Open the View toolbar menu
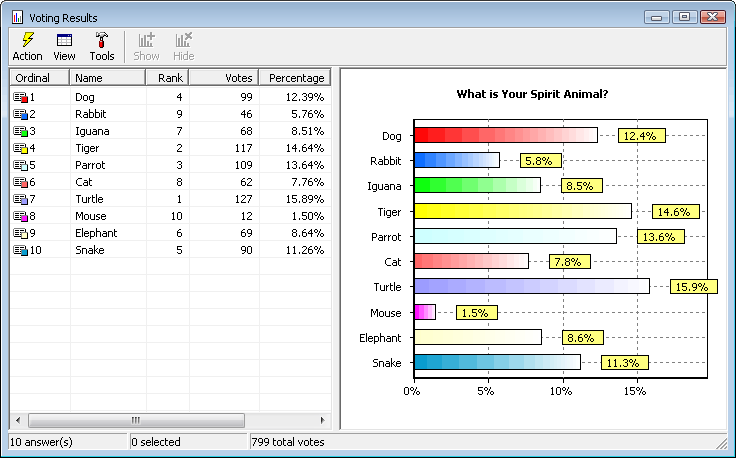This screenshot has width=736, height=458. pyautogui.click(x=64, y=46)
